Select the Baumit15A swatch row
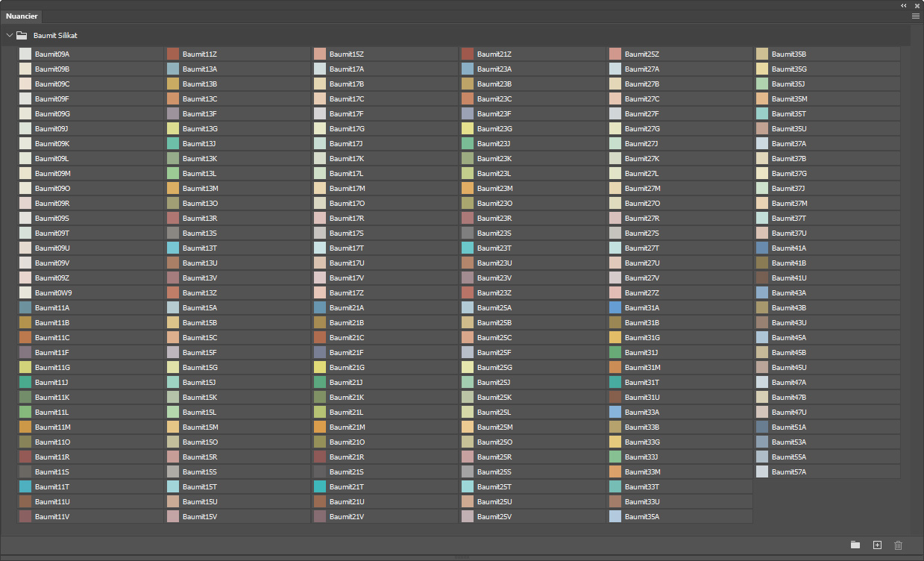This screenshot has width=924, height=561. [238, 307]
